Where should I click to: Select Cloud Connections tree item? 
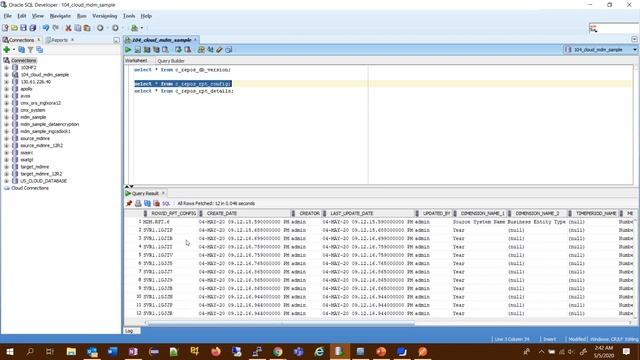point(30,188)
